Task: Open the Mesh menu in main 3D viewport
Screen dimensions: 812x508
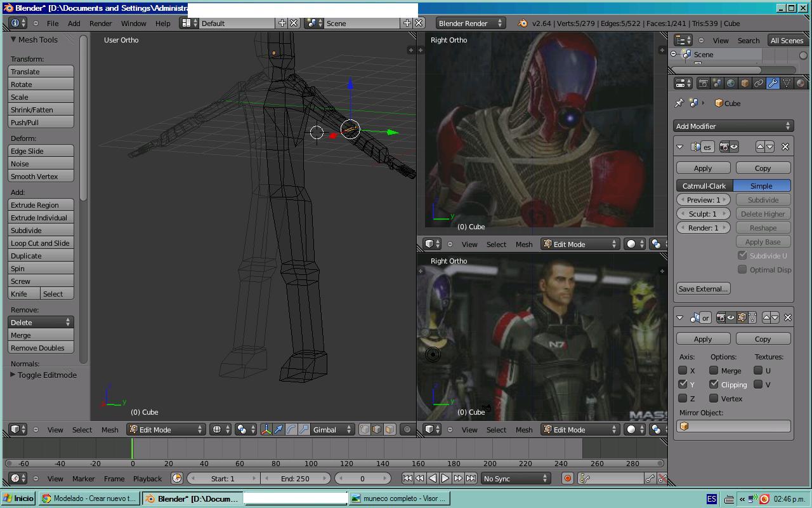Action: [x=110, y=430]
